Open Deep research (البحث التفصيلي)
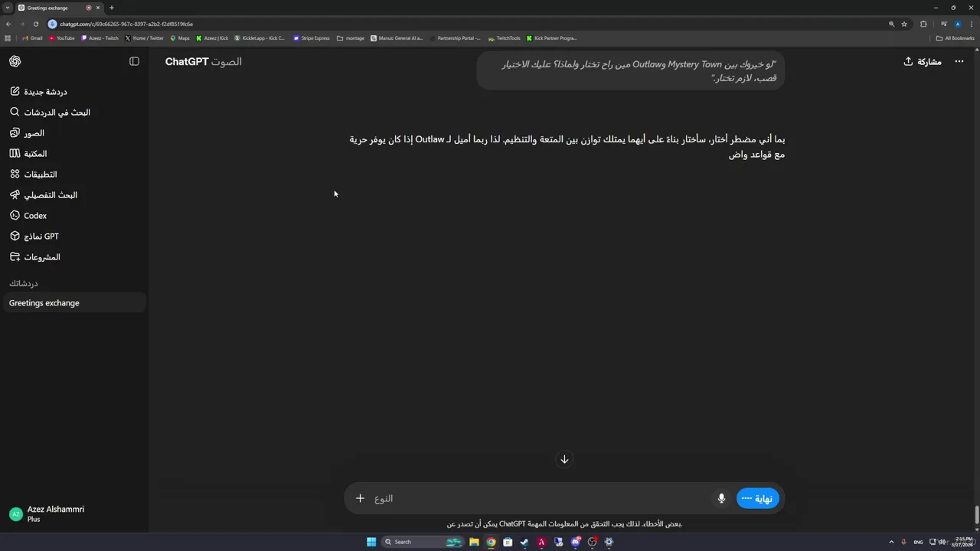This screenshot has width=980, height=551. click(44, 195)
